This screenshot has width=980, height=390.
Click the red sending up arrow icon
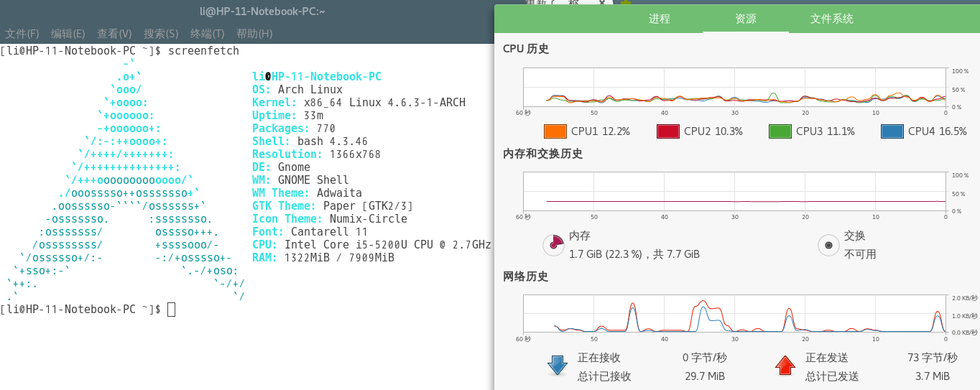(x=785, y=366)
